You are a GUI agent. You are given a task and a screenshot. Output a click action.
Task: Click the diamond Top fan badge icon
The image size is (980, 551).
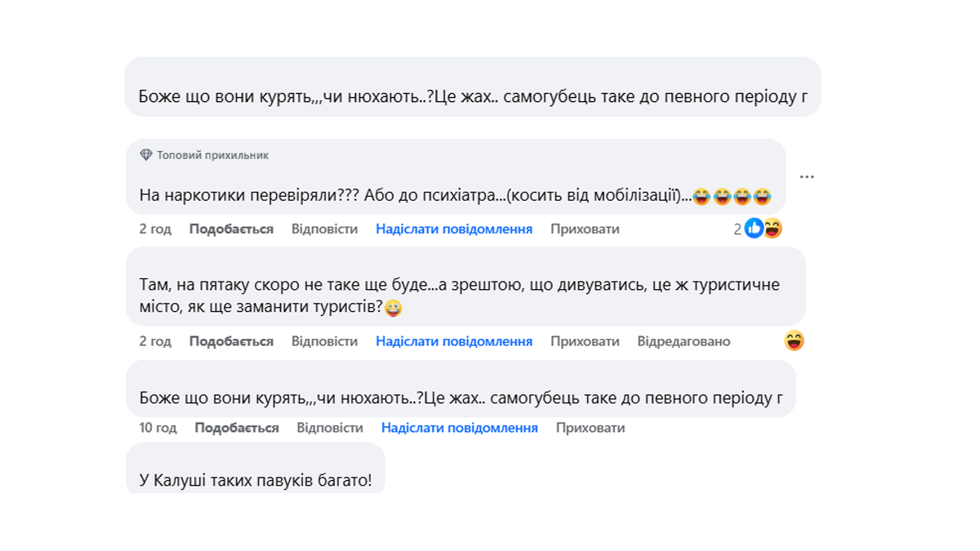pyautogui.click(x=146, y=155)
